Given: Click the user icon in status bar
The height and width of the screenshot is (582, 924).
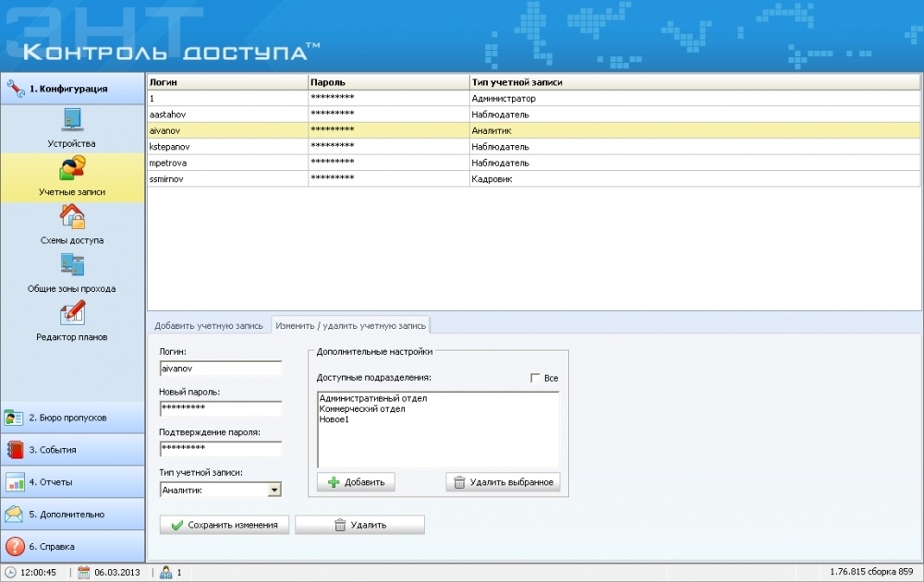Looking at the screenshot, I should point(166,572).
